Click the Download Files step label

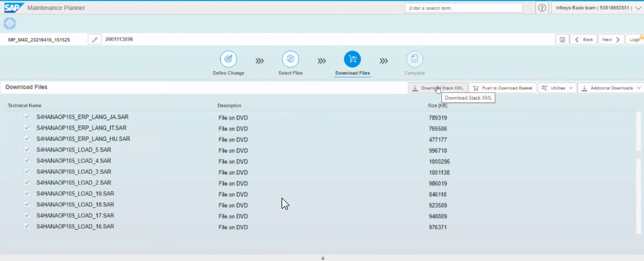pos(352,73)
